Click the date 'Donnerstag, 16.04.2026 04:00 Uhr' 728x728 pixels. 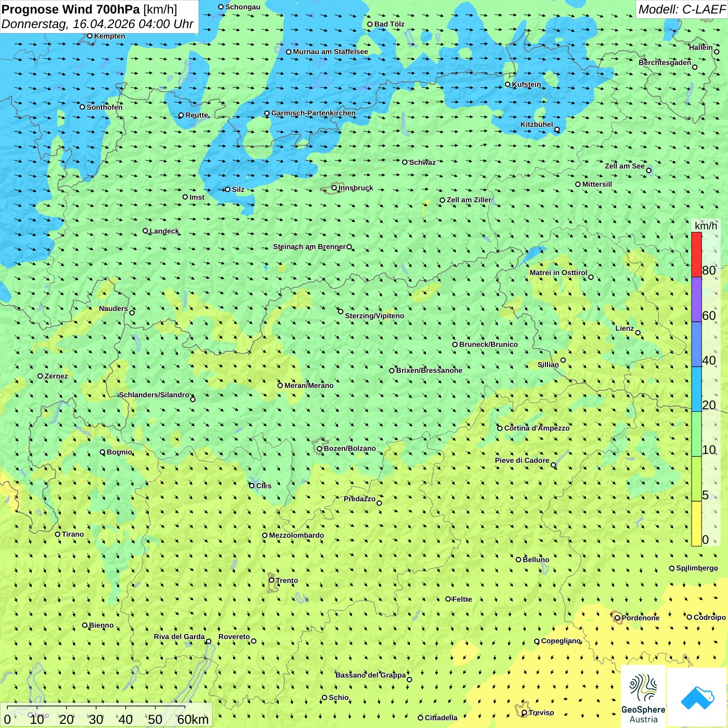point(98,24)
